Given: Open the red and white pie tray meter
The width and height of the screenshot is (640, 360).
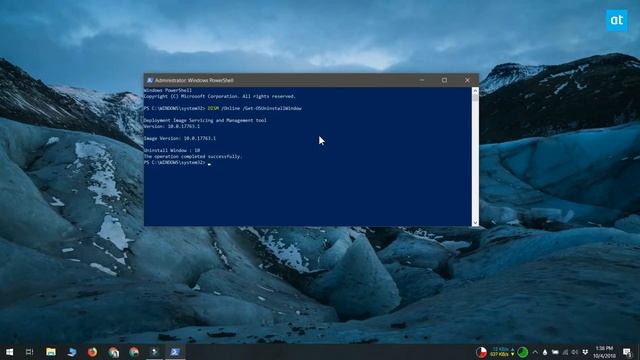Looking at the screenshot, I should click(x=481, y=352).
